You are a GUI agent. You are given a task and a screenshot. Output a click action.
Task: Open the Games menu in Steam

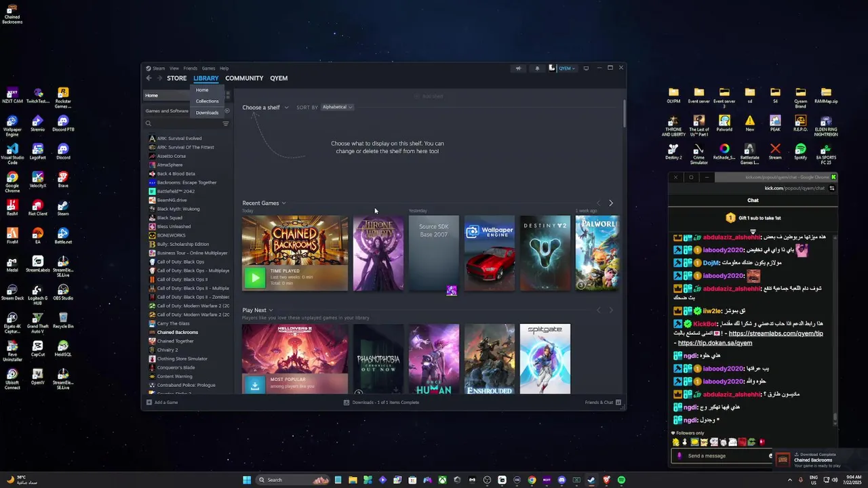[x=208, y=68]
